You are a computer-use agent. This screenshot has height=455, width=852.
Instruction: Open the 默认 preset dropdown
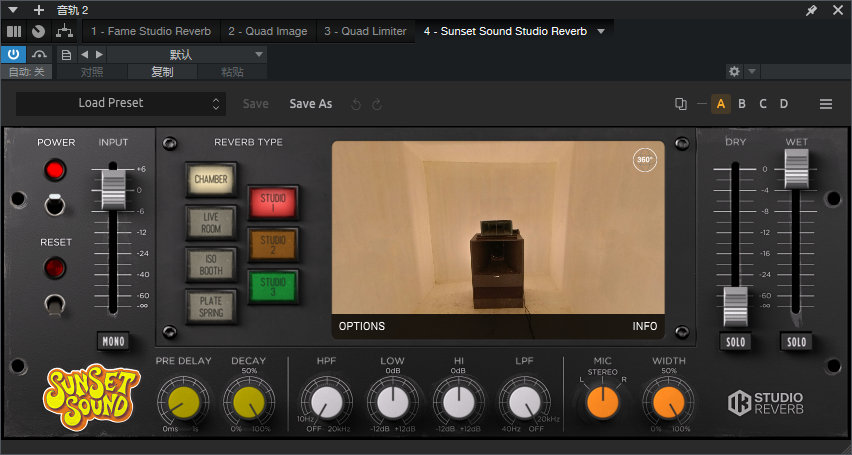click(x=186, y=54)
